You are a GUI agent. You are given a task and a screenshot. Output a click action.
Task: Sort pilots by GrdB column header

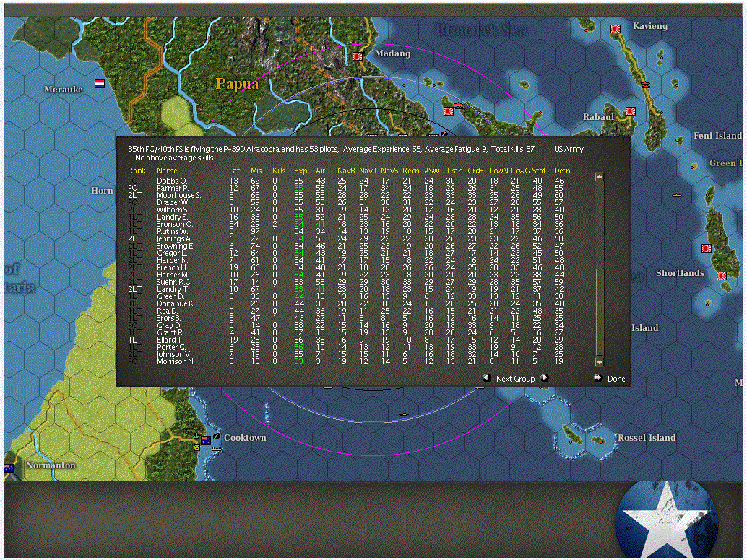[x=475, y=171]
